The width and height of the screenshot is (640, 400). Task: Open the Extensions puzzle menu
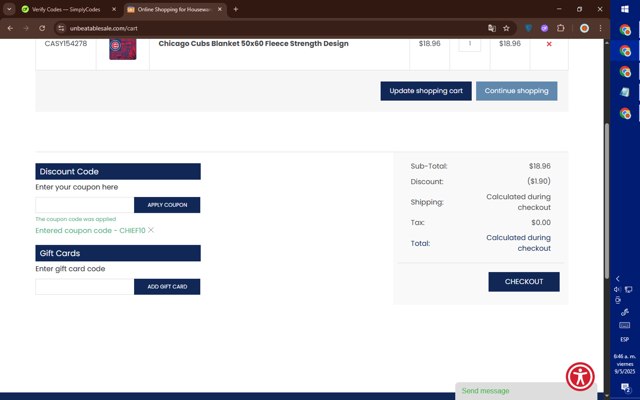tap(561, 28)
